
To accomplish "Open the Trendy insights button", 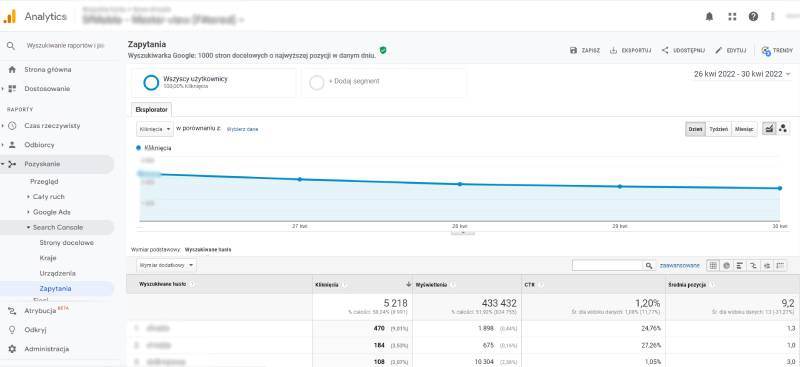I will pos(777,51).
